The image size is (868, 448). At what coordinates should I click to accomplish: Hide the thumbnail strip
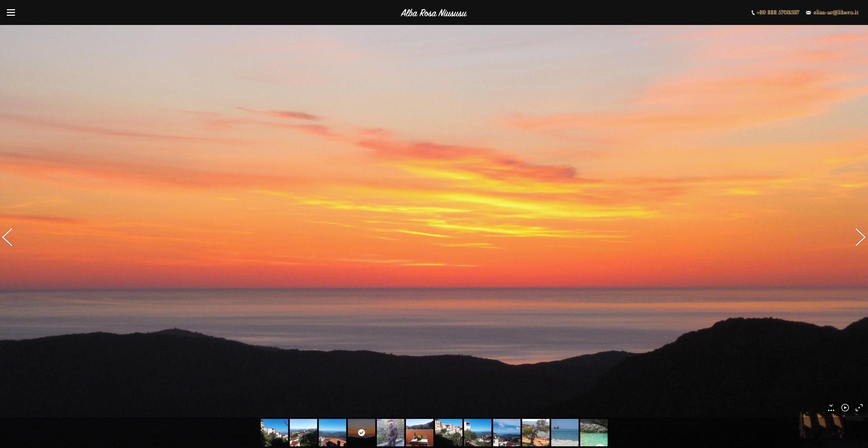coord(831,408)
